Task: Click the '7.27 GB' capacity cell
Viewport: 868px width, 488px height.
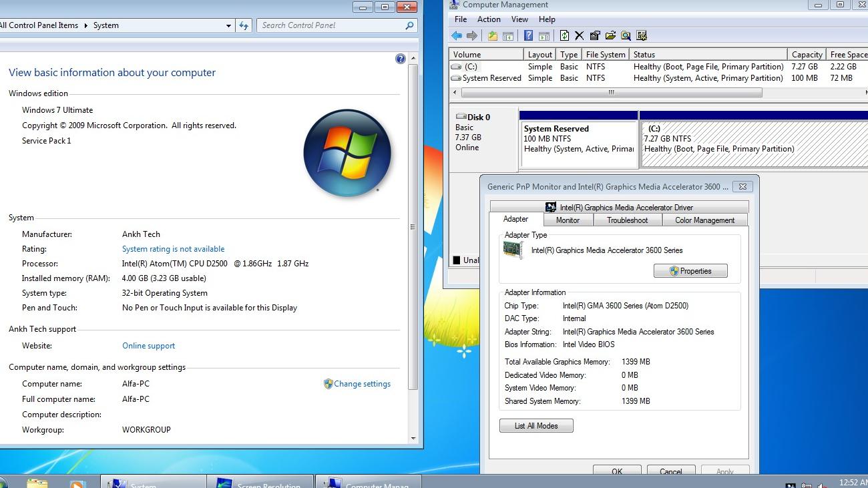Action: click(x=805, y=67)
